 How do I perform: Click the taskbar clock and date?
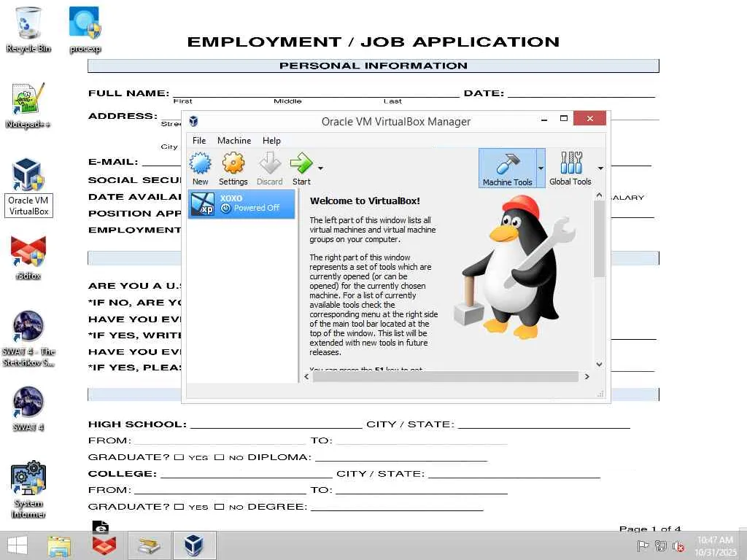pyautogui.click(x=716, y=546)
